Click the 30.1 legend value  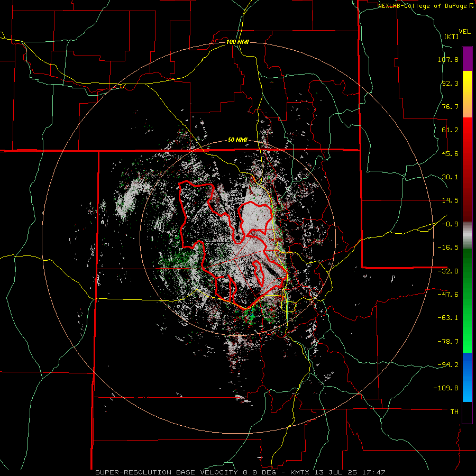[450, 177]
